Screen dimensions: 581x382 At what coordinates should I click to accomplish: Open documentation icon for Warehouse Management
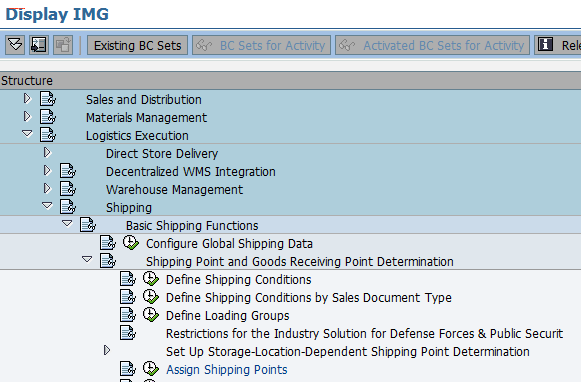pos(68,189)
